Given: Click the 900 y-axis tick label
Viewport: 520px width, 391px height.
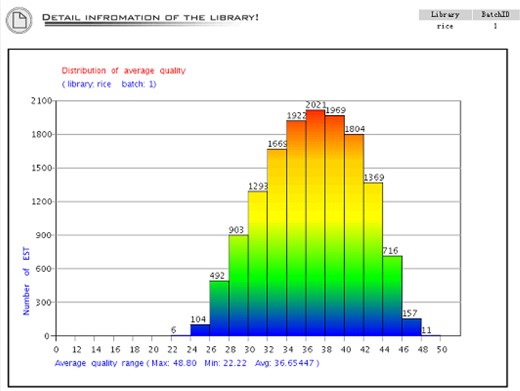Looking at the screenshot, I should pos(44,235).
